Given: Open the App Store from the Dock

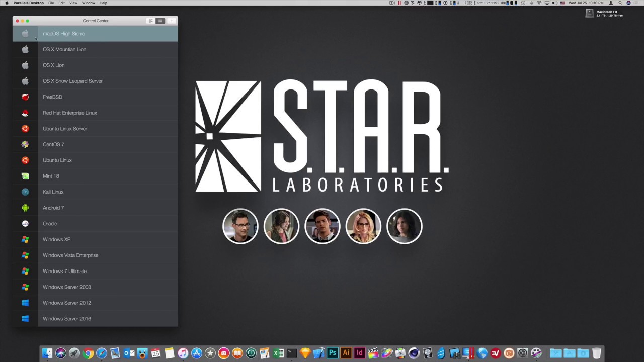Looking at the screenshot, I should tap(197, 353).
